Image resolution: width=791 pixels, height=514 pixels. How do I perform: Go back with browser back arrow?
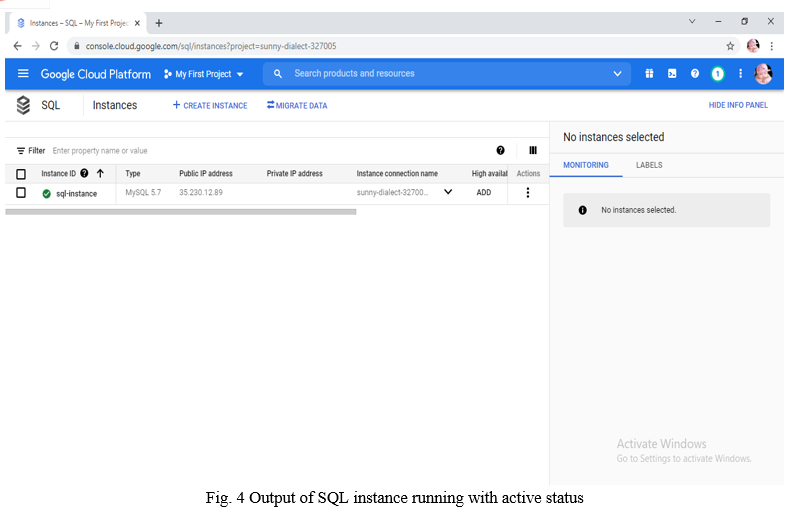[18, 46]
